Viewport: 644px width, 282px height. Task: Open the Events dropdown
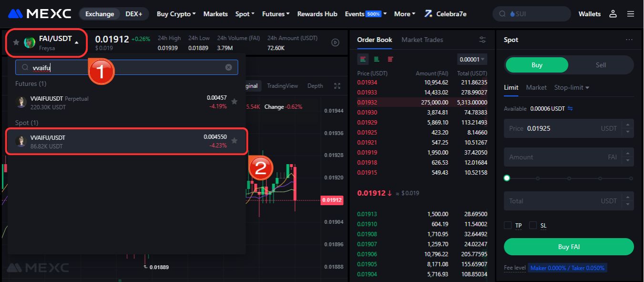(x=366, y=14)
